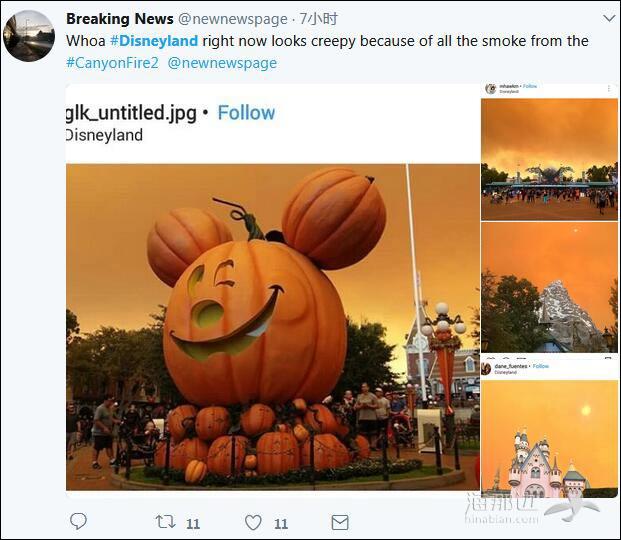View the Disneyland entrance orange sky photo
621x540 pixels.
point(549,160)
